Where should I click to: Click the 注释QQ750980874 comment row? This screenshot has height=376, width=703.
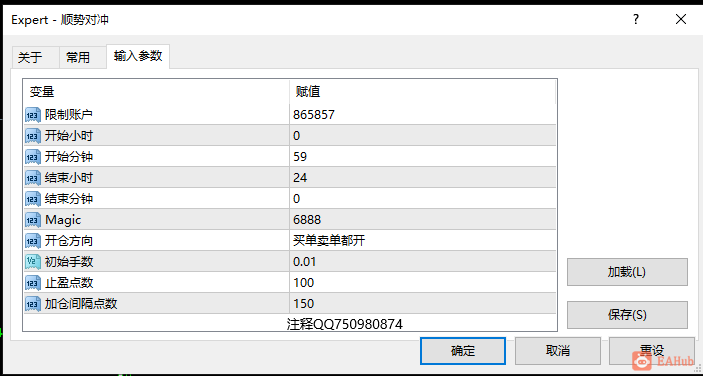[344, 324]
